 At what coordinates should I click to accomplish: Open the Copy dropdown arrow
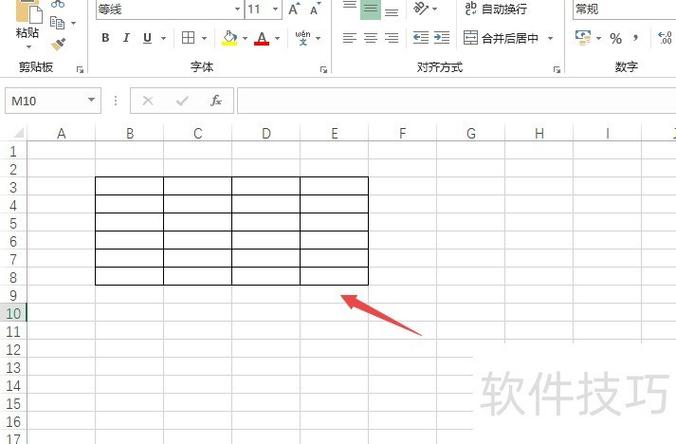click(x=74, y=23)
